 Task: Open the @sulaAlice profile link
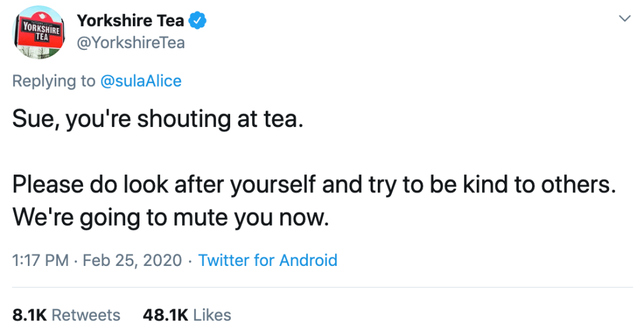click(x=141, y=81)
